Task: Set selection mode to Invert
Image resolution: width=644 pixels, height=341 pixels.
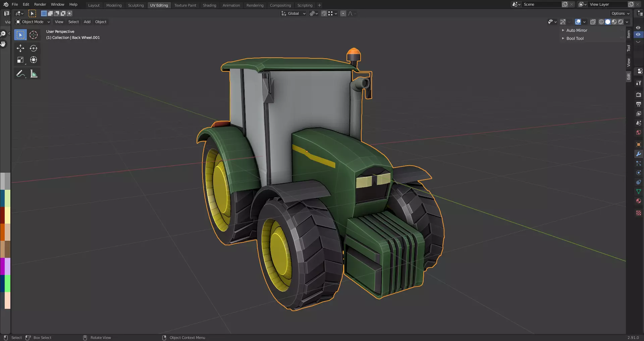Action: pos(63,13)
